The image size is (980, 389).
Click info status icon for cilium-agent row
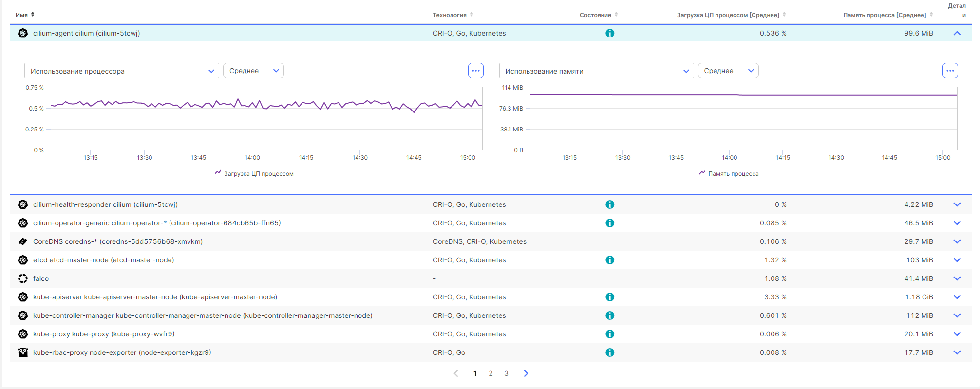coord(609,33)
